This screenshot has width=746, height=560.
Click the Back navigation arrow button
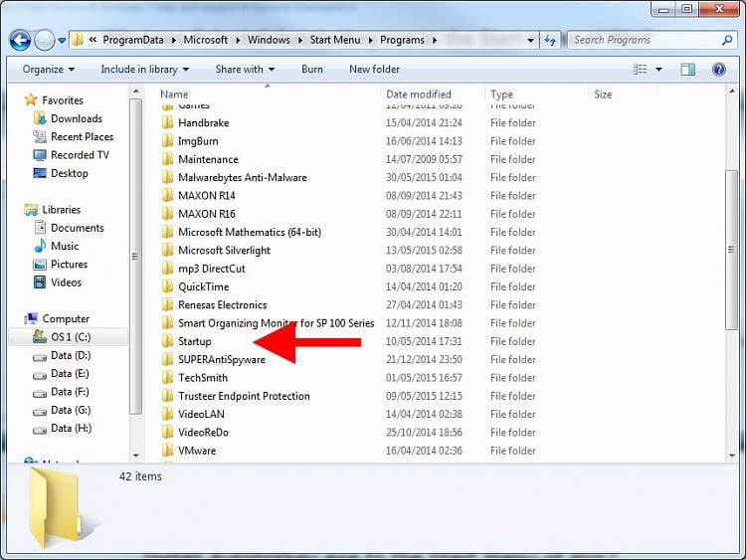[20, 41]
